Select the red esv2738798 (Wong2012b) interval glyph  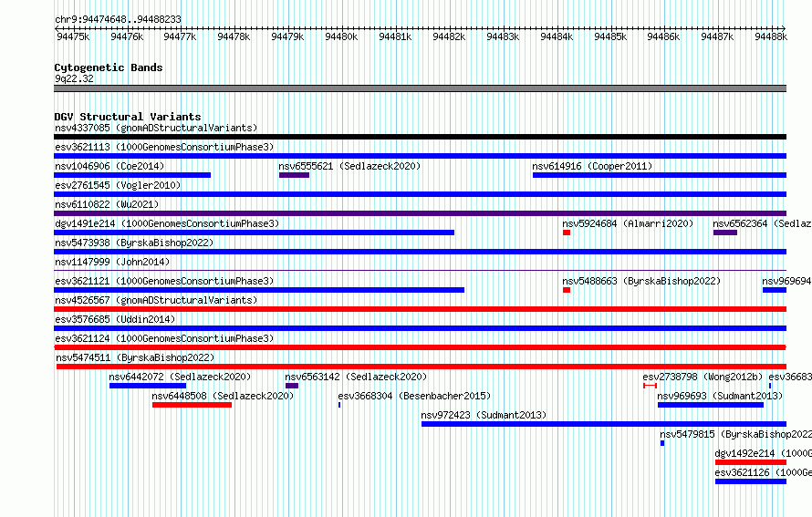pos(650,386)
